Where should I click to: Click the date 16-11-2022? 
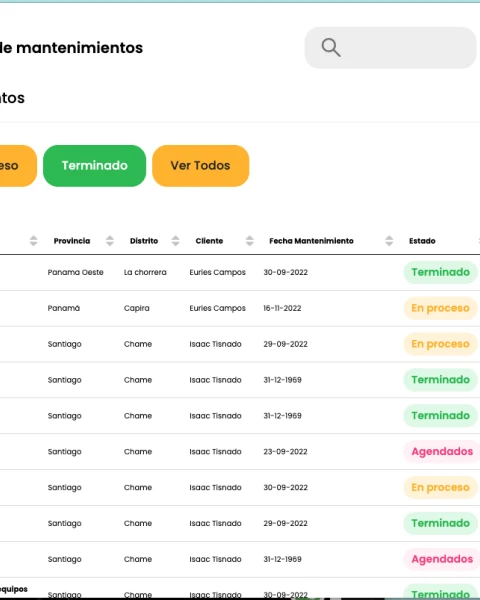point(282,308)
